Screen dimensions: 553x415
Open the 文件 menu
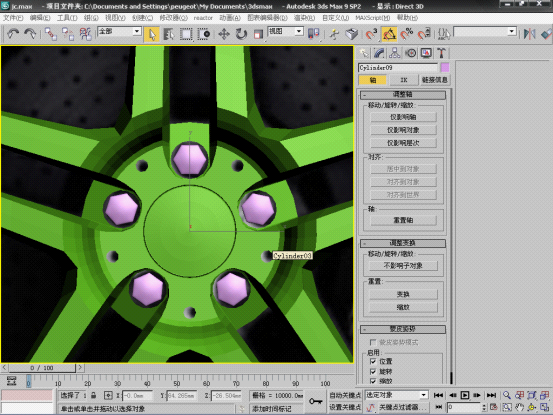tap(13, 18)
